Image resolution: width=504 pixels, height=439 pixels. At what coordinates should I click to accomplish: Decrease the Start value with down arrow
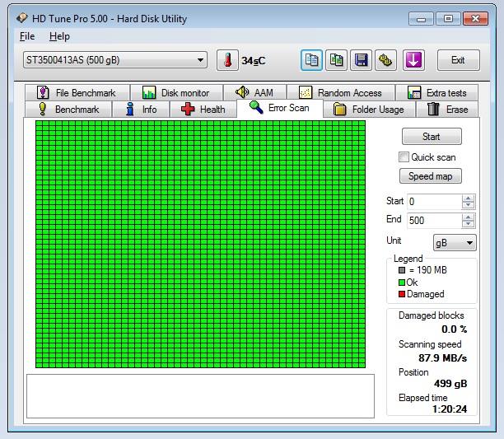point(468,205)
